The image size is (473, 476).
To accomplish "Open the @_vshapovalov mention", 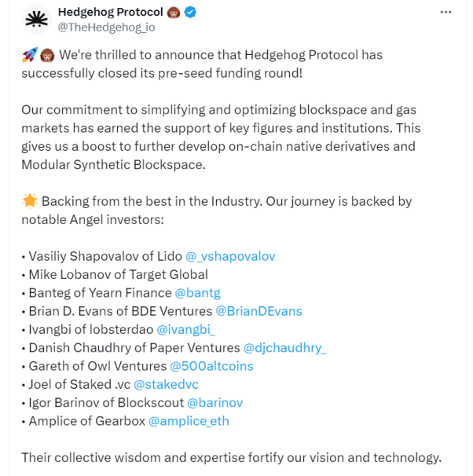I will [x=230, y=256].
